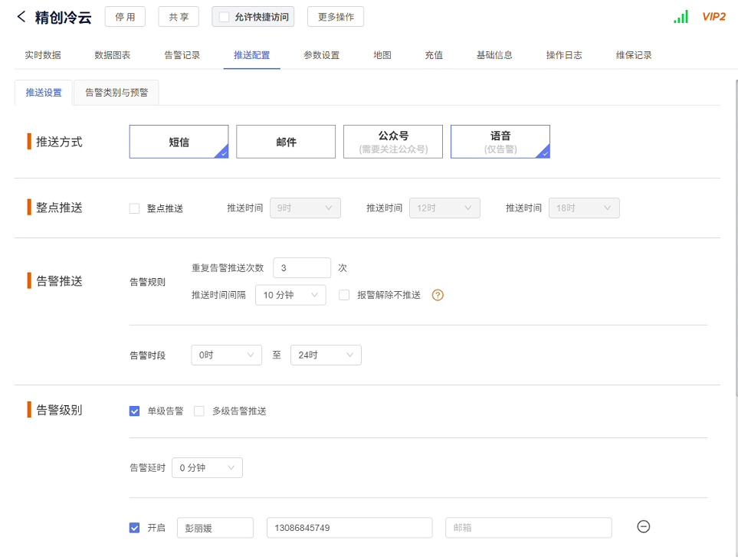The height and width of the screenshot is (560, 738).
Task: Click the back arrow beside 精创冷云
Action: (x=21, y=17)
